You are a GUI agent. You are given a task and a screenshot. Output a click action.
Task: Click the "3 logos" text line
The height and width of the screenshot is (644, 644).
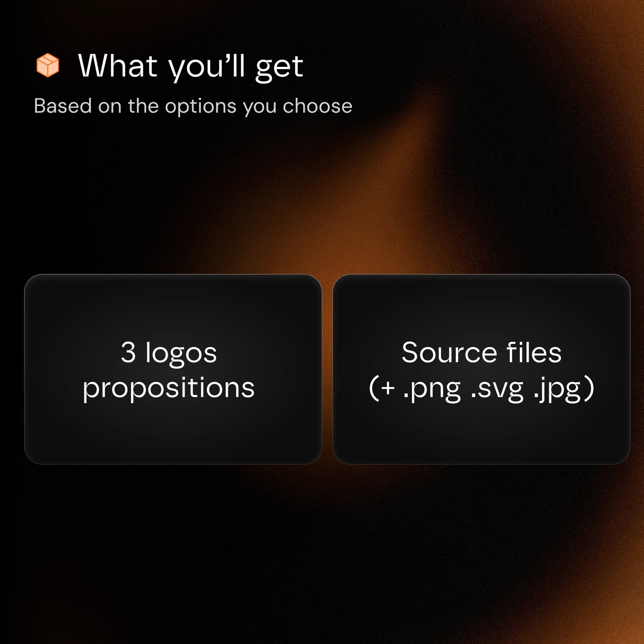169,353
